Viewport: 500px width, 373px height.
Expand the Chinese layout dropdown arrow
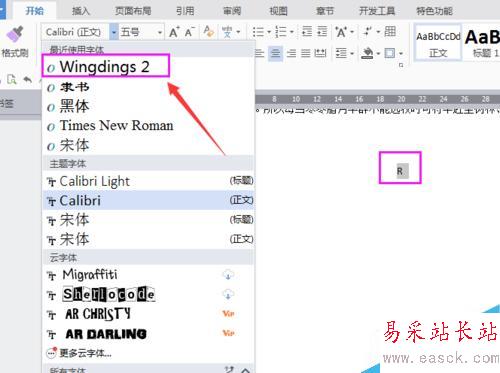coord(352,32)
